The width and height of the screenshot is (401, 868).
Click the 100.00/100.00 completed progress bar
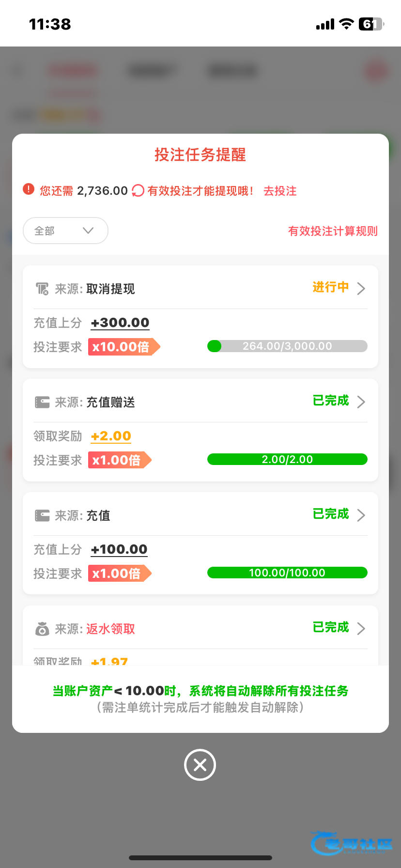[x=287, y=573]
